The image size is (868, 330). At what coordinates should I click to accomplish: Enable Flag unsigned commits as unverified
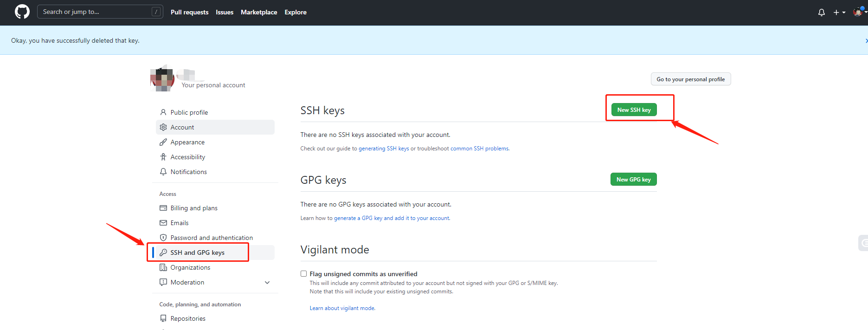pyautogui.click(x=304, y=274)
